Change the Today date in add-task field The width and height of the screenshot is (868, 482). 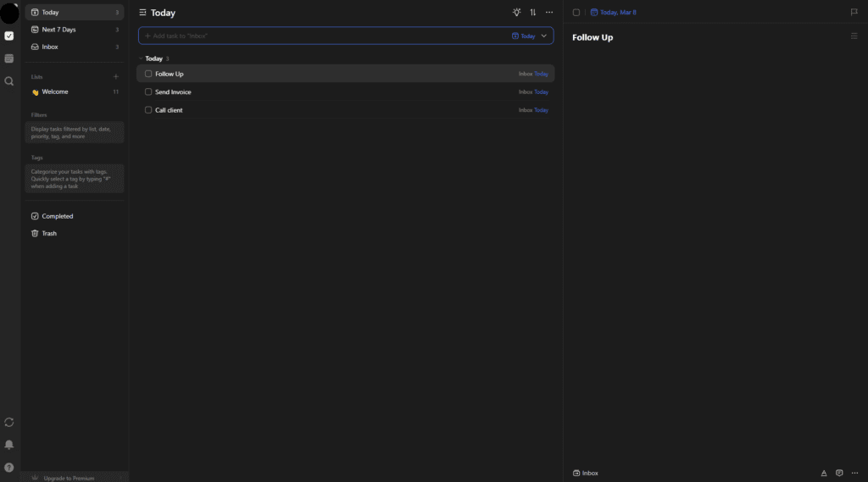coord(524,36)
